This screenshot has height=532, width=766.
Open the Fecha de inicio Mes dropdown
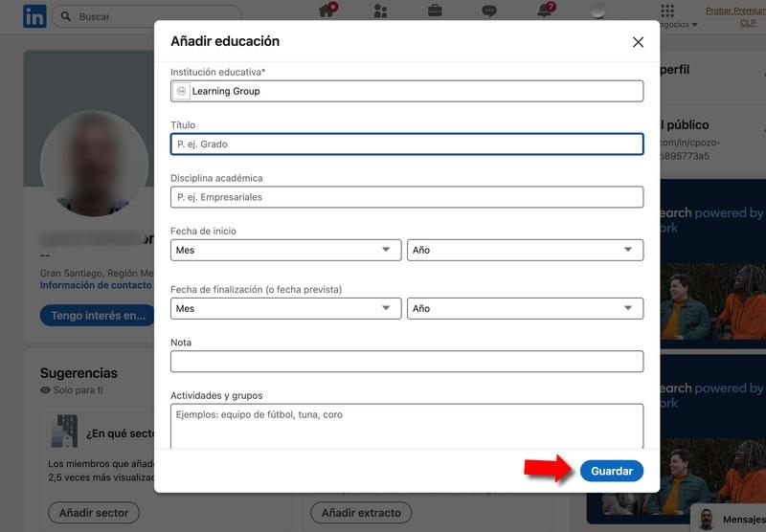(x=285, y=250)
